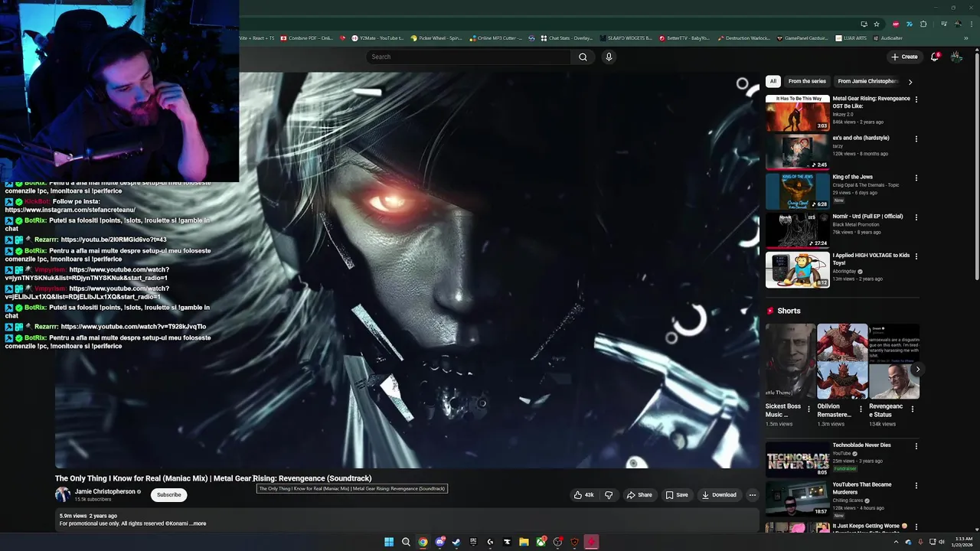Open the instagram.com/stefancreteanu chat link
The image size is (980, 551).
pyautogui.click(x=70, y=210)
